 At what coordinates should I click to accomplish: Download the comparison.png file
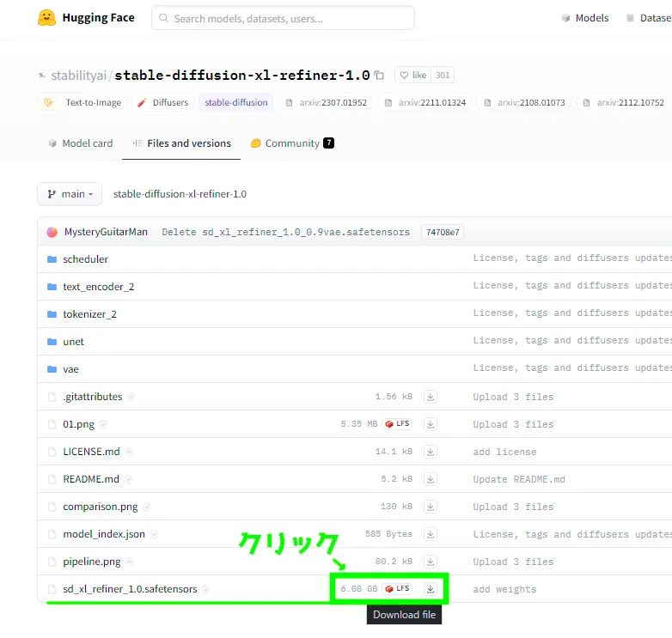pyautogui.click(x=431, y=507)
